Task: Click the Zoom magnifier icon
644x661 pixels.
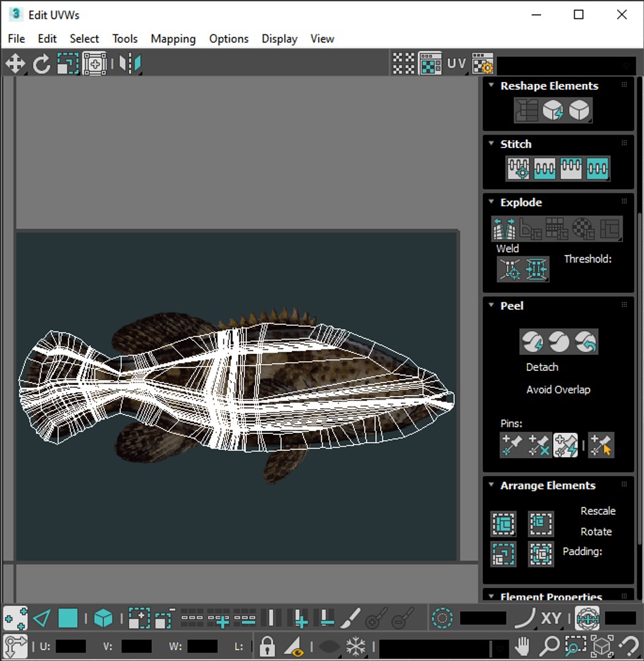Action: (x=549, y=646)
